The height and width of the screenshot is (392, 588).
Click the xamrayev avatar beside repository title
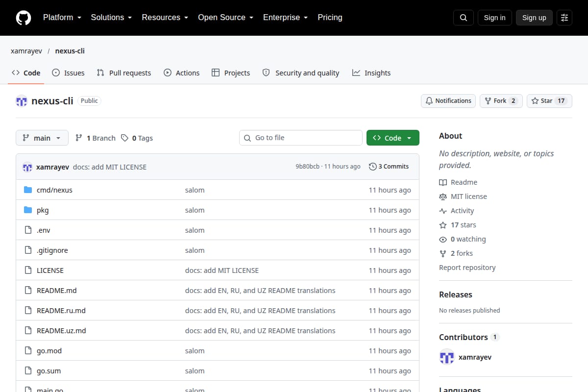pos(22,101)
